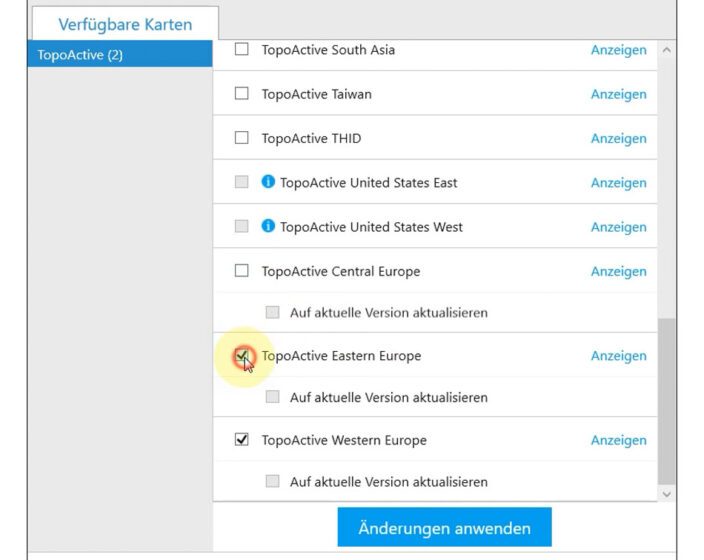Check the TopoActive South Asia checkbox
The height and width of the screenshot is (560, 704).
tap(242, 49)
